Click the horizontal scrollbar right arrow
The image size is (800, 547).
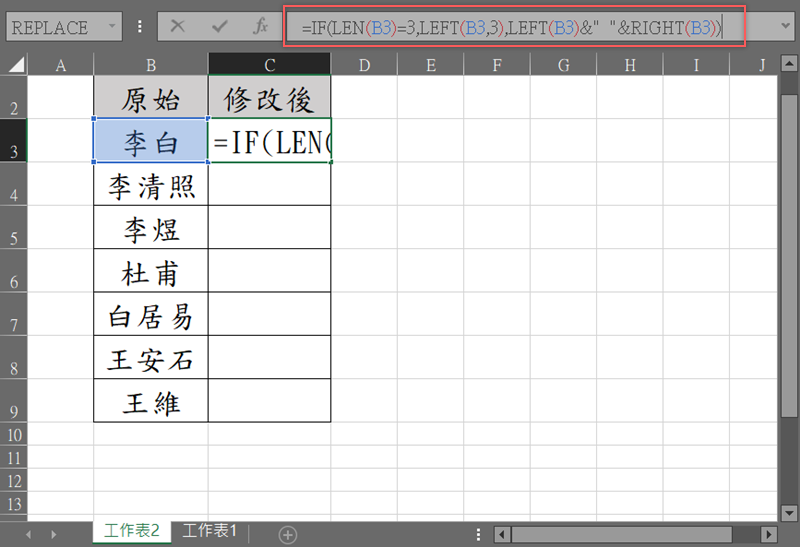click(x=768, y=535)
